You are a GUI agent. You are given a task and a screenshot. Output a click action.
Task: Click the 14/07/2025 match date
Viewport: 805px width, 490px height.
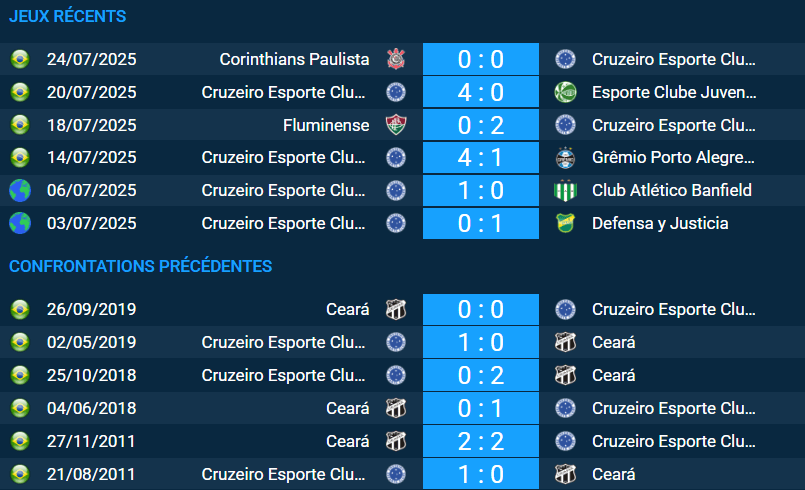92,158
